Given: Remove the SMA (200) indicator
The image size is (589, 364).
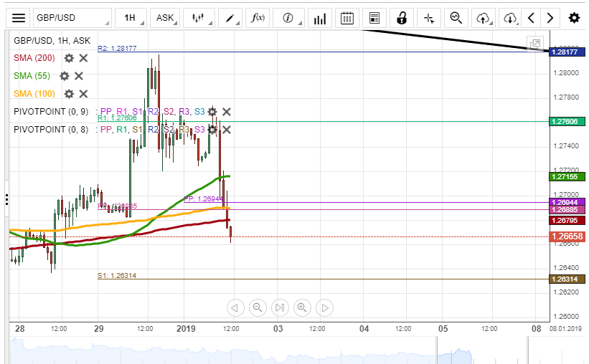Looking at the screenshot, I should (x=83, y=58).
